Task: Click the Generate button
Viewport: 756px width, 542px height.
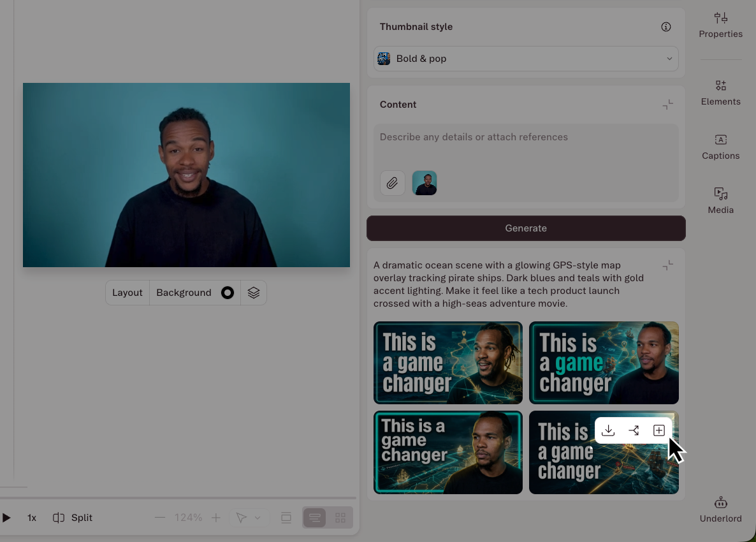Action: (525, 228)
